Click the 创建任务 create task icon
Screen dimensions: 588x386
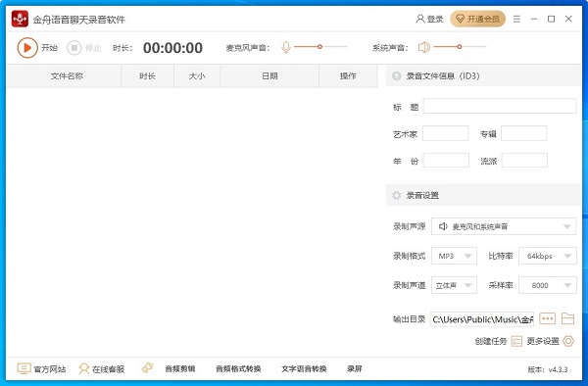point(516,341)
